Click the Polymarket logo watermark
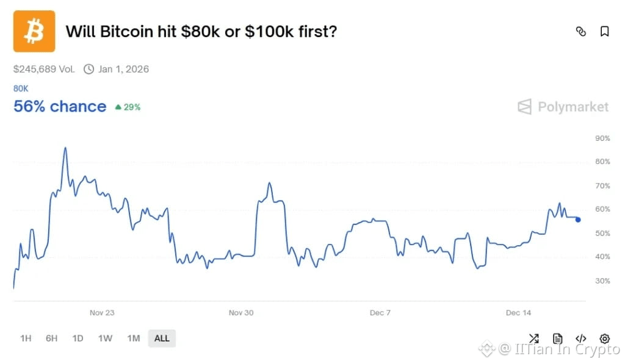 point(563,107)
